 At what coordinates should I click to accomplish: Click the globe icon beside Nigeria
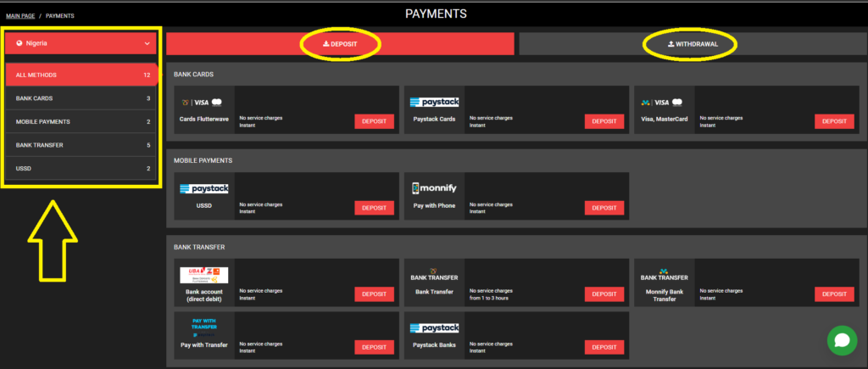(x=19, y=43)
